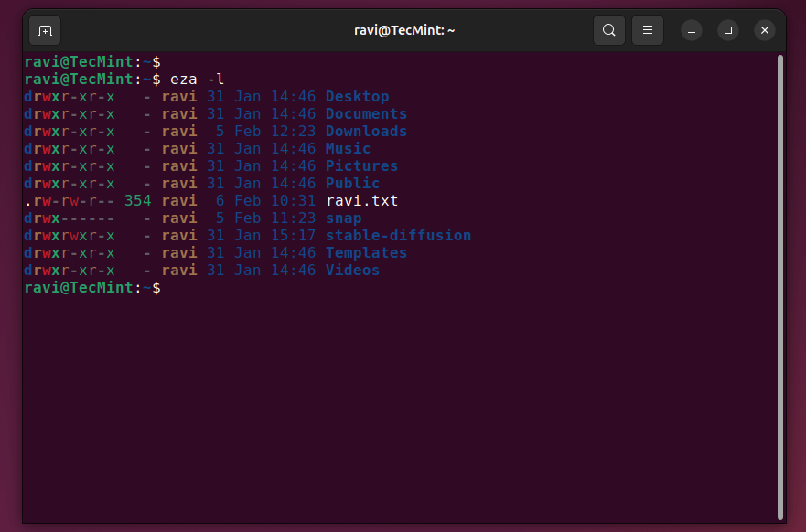This screenshot has width=806, height=532.
Task: Click the time 15:17 in stable-diffusion row
Action: (x=293, y=236)
